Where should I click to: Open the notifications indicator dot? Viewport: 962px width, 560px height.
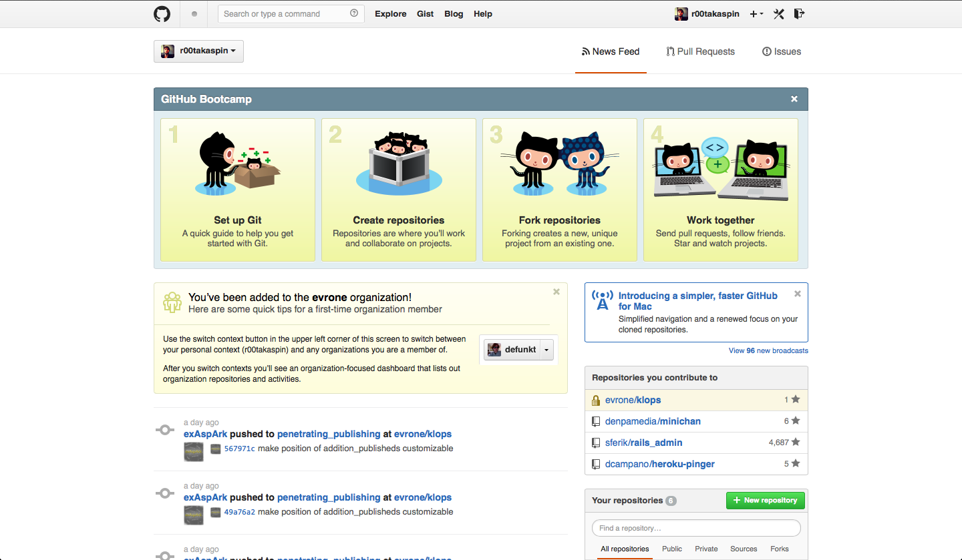coord(194,14)
